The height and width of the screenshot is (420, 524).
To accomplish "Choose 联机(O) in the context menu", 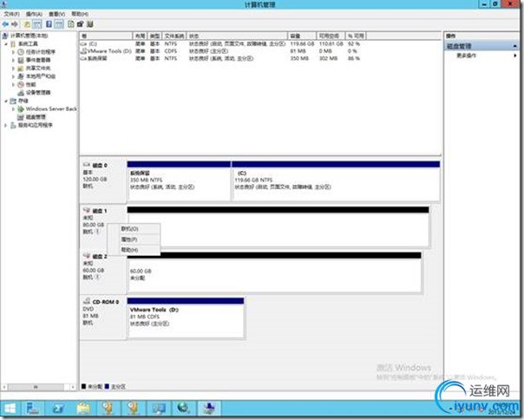I will tap(134, 229).
